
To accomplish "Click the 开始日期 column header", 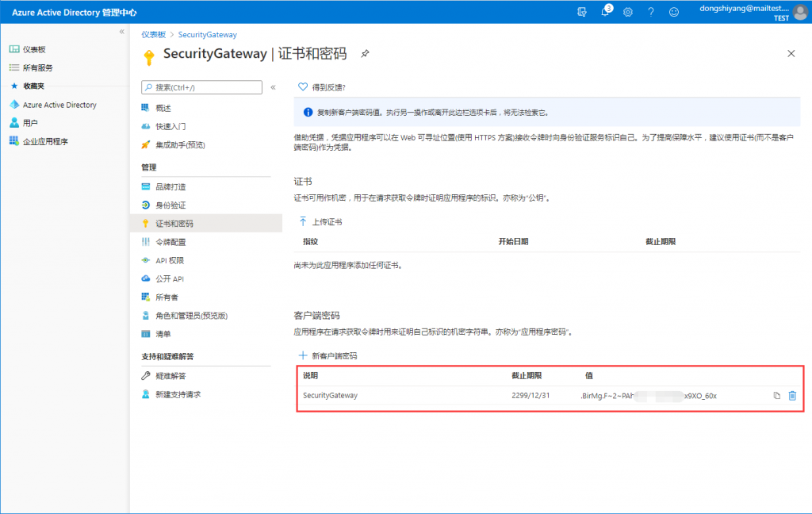I will [x=513, y=241].
